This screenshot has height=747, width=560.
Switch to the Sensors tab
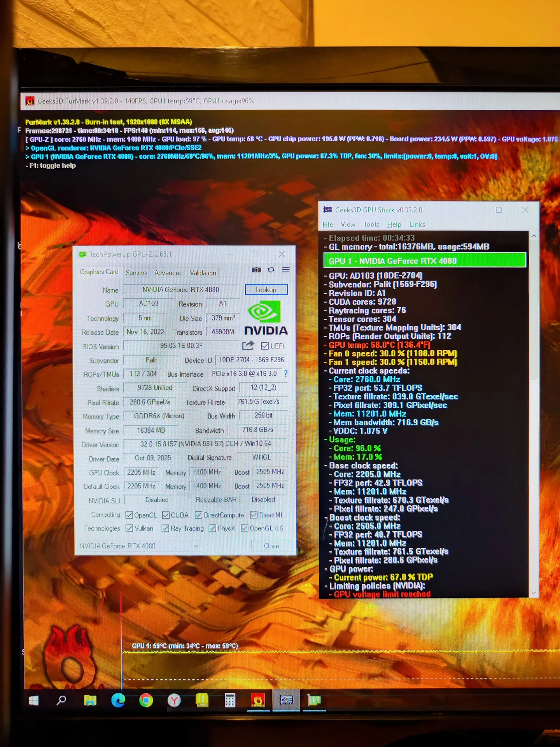tap(136, 273)
